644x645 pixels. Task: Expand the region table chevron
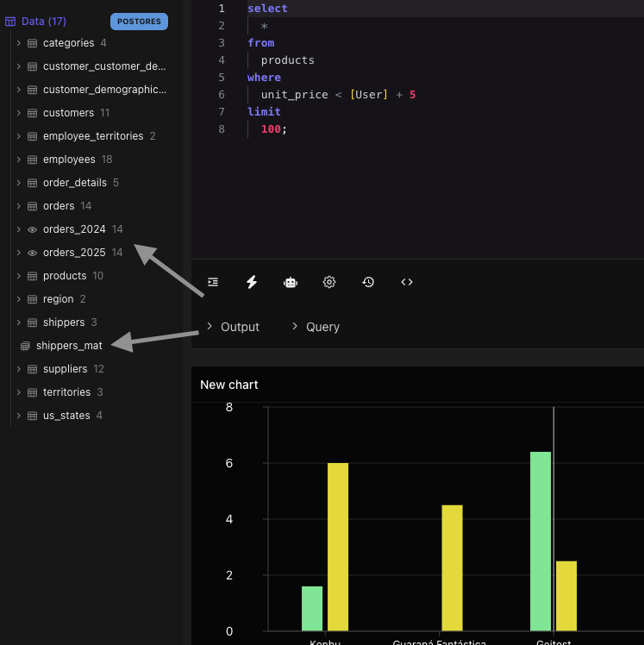pyautogui.click(x=18, y=299)
